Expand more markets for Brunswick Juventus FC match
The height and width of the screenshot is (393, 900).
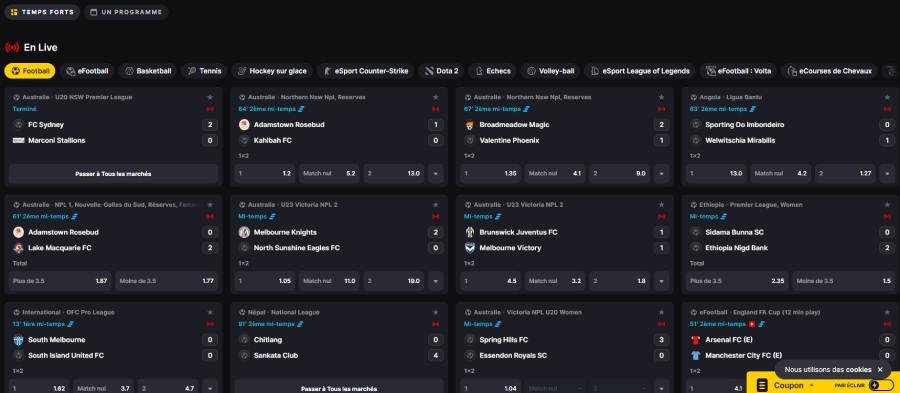[x=661, y=281]
